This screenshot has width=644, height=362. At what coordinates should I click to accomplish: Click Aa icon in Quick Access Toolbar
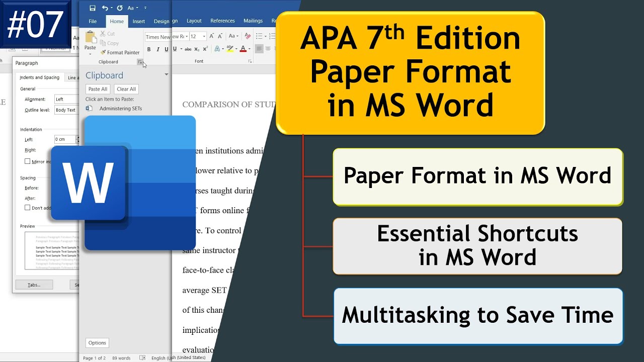tap(130, 8)
